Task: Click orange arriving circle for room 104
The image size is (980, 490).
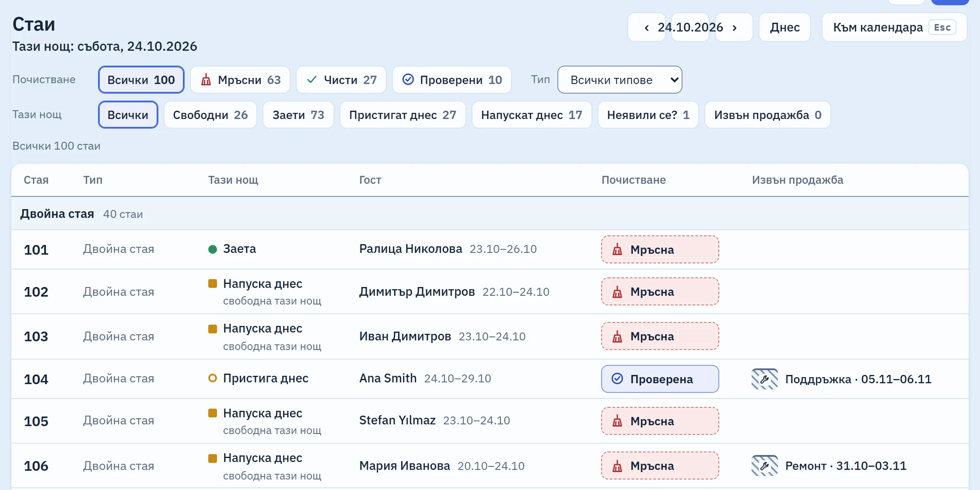Action: [213, 378]
